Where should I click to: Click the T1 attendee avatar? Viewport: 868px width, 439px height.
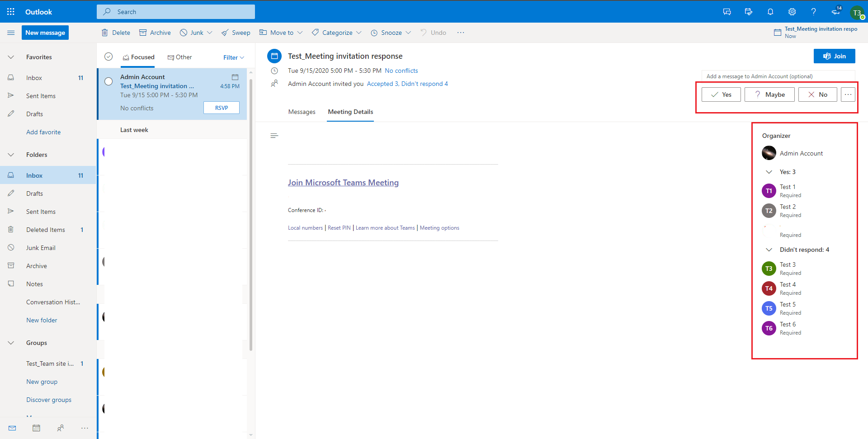[769, 191]
